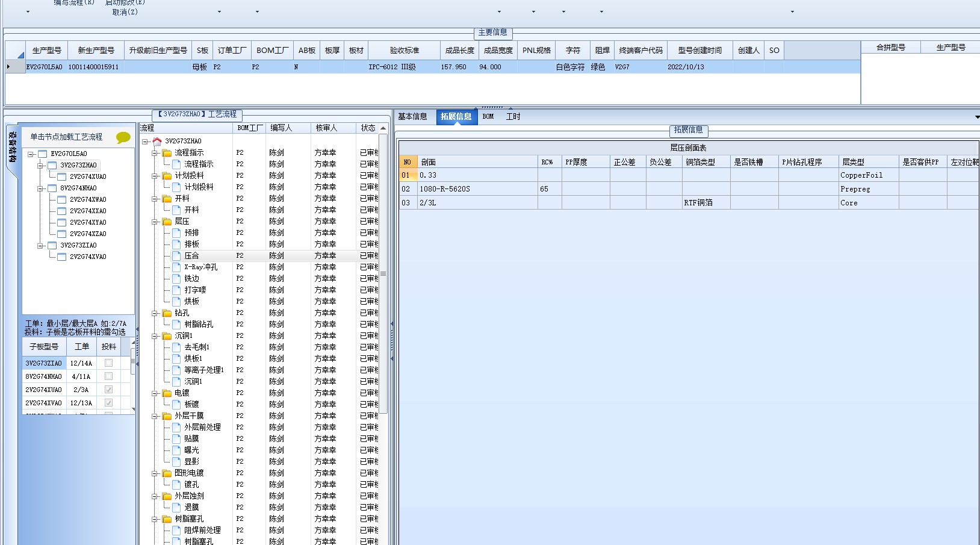Image resolution: width=980 pixels, height=545 pixels.
Task: Click the 取消(Z) menu item
Action: [125, 12]
